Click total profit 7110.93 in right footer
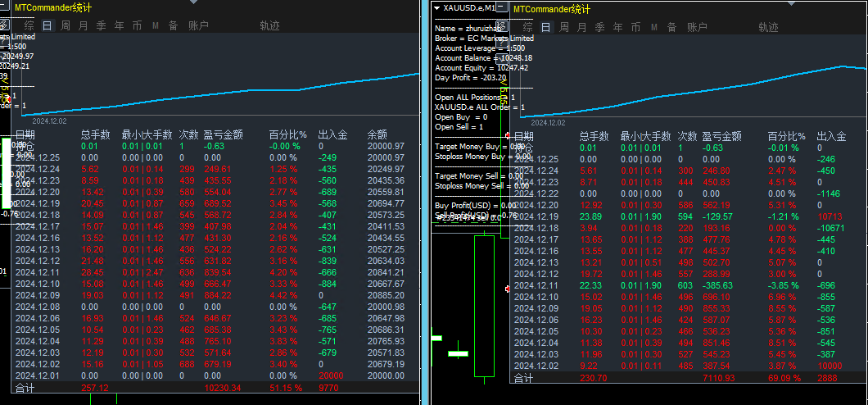 719,378
